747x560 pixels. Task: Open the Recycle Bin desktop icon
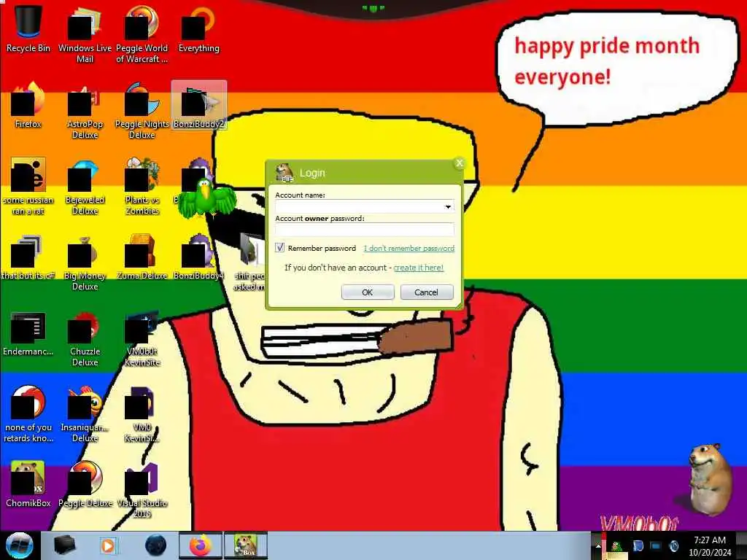(x=28, y=28)
